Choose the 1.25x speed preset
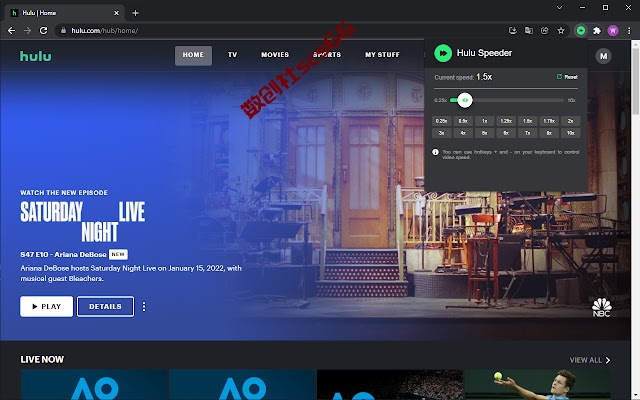The height and width of the screenshot is (400, 640). pos(506,121)
